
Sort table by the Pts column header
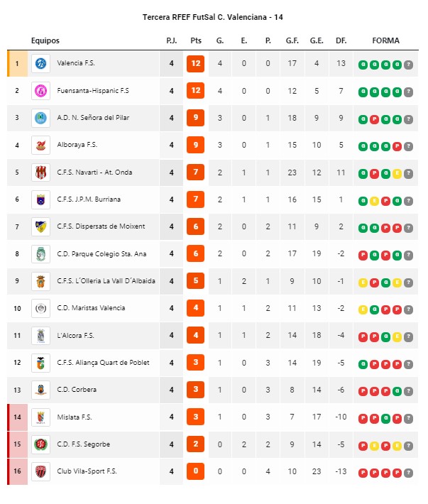click(196, 40)
